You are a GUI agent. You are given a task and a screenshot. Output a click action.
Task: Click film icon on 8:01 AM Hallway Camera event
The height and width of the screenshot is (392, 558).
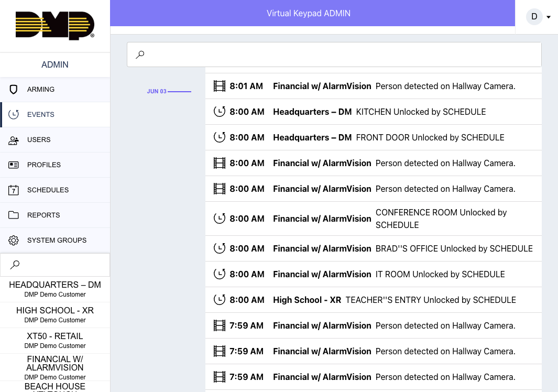[219, 86]
